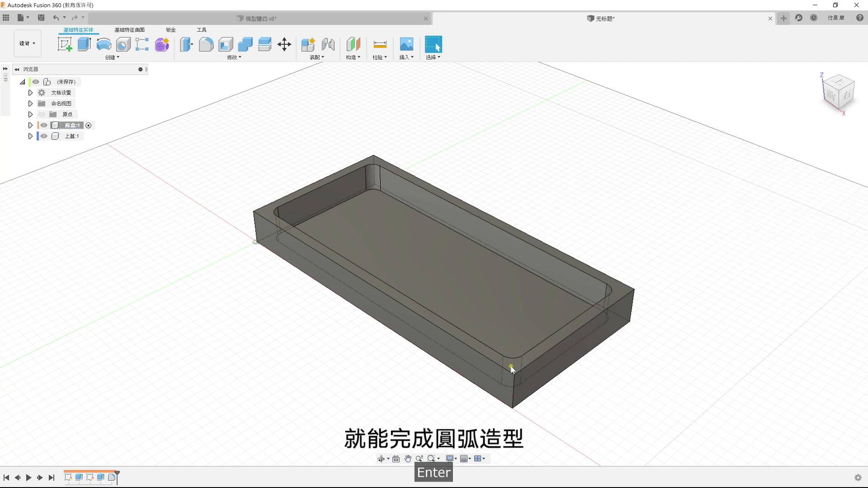
Task: Open the Viewports layout dropdown
Action: tap(479, 459)
